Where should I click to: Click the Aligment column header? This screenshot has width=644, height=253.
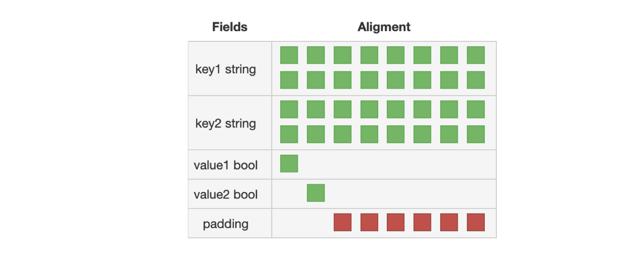coord(384,27)
